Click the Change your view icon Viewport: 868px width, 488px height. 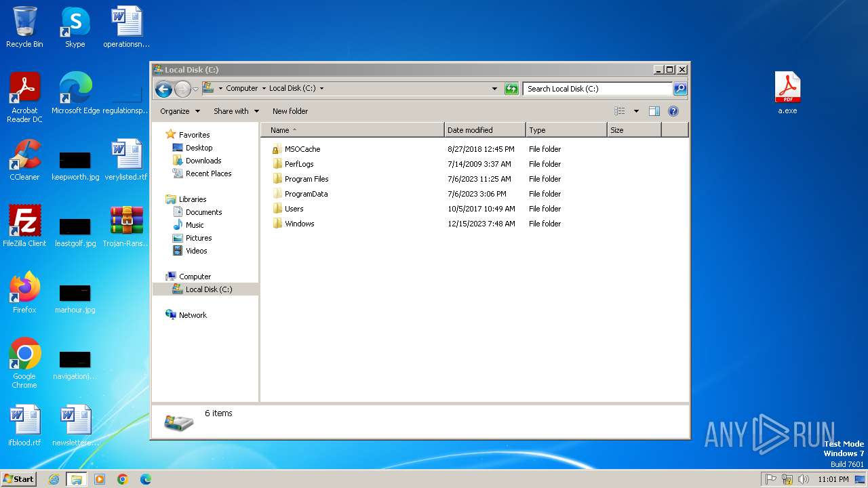[620, 111]
